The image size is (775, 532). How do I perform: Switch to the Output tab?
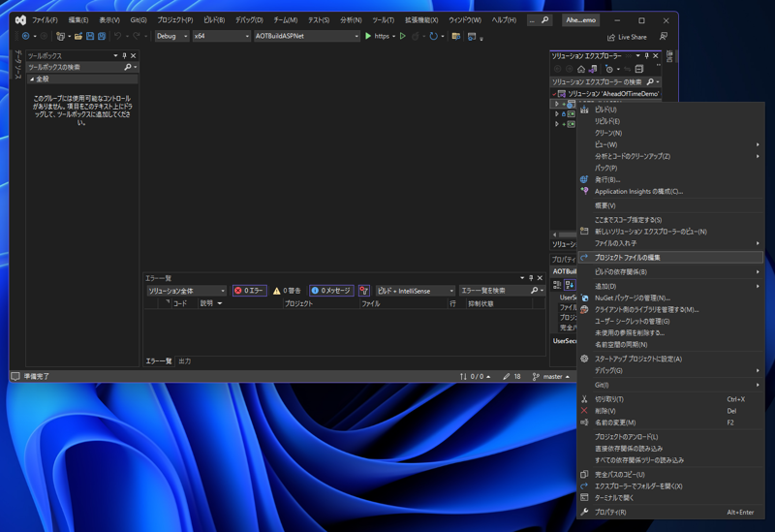pyautogui.click(x=185, y=361)
